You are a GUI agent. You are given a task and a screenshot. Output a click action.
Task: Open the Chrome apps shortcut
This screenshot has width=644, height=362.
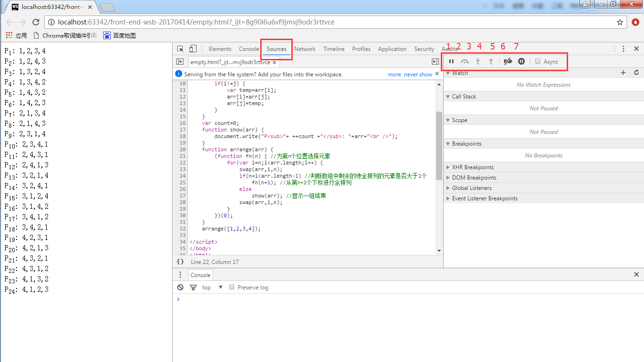(x=16, y=35)
